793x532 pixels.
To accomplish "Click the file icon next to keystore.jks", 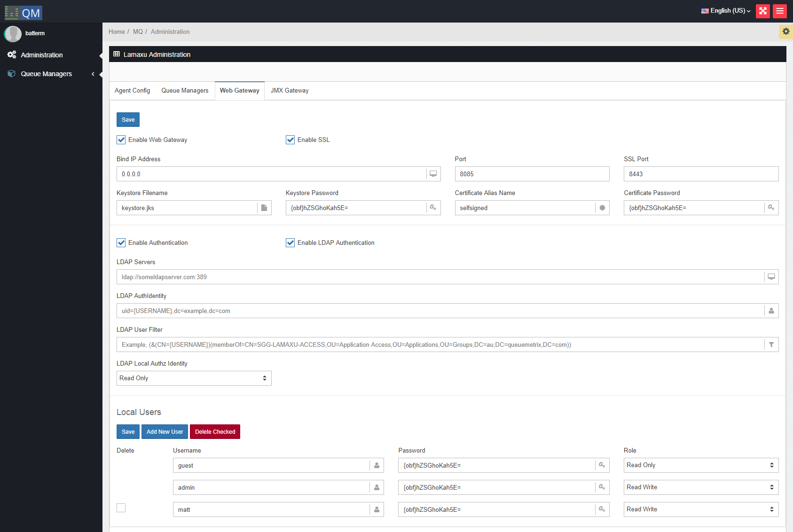I will point(264,208).
